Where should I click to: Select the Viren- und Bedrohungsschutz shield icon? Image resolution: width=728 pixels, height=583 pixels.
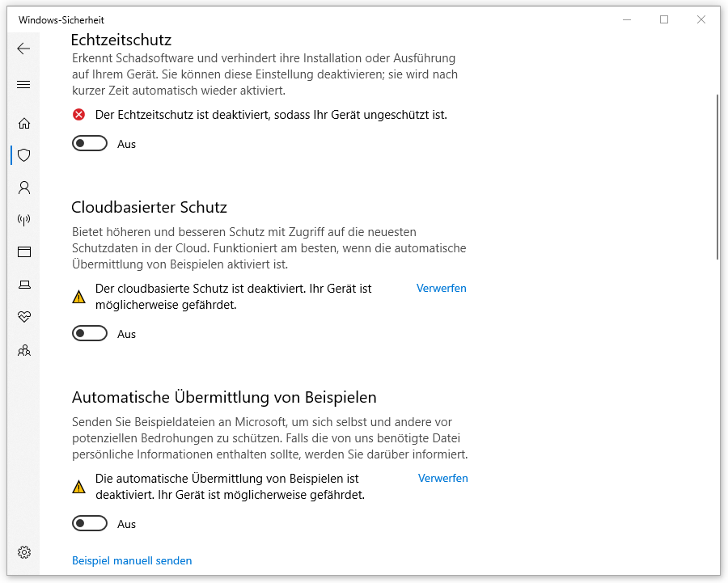pos(23,155)
